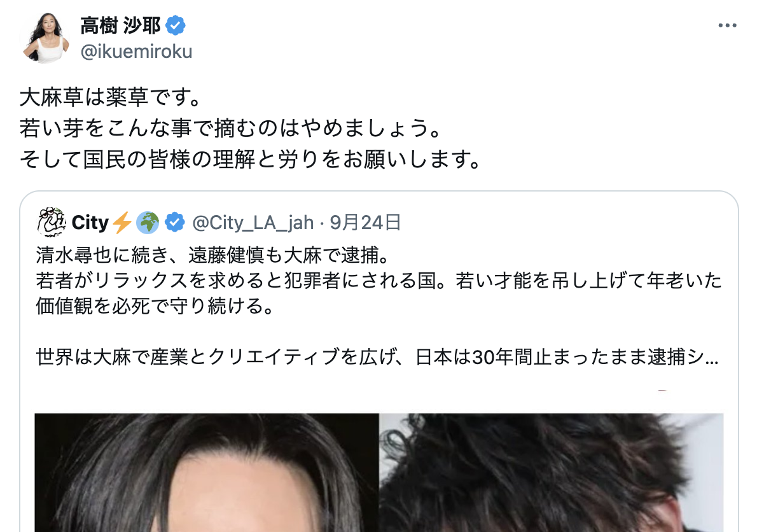Open the @ikuemiroku profile handle

(136, 51)
